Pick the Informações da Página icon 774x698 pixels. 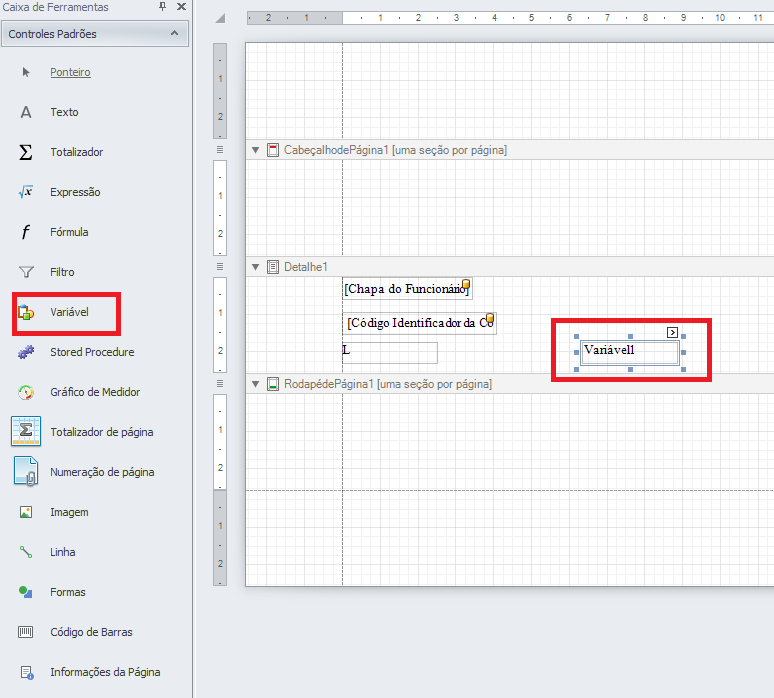pyautogui.click(x=27, y=672)
